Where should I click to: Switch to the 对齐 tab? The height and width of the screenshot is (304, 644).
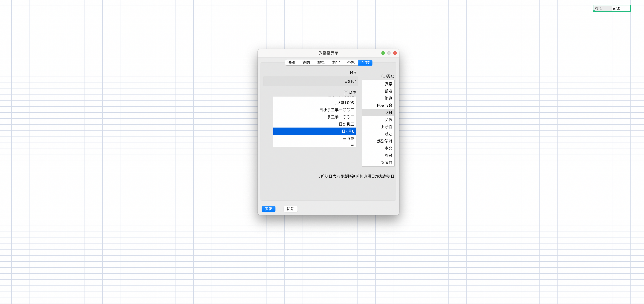[351, 62]
